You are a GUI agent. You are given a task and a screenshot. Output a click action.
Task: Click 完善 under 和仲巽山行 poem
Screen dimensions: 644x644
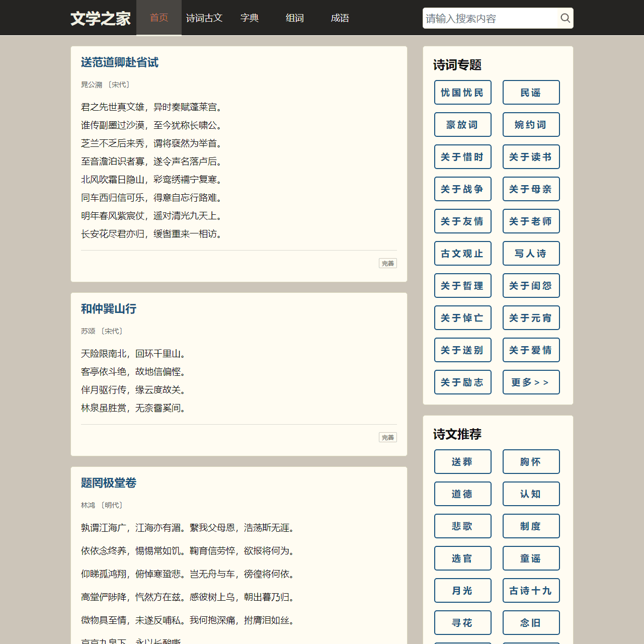click(388, 437)
